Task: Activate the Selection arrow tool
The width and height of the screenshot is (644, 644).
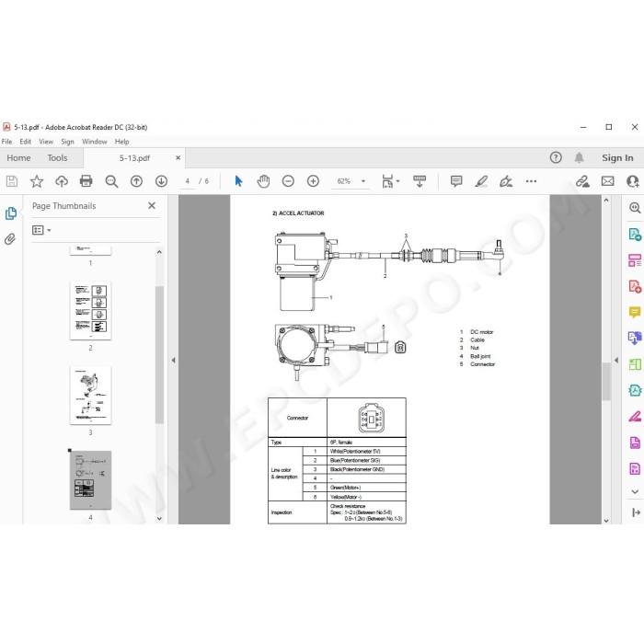Action: [x=238, y=181]
